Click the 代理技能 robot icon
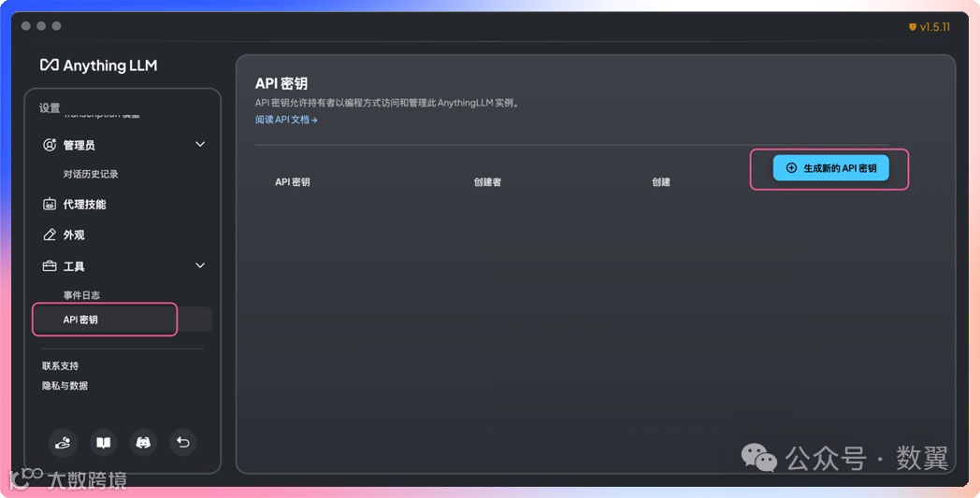Viewport: 980px width, 498px height. click(x=50, y=204)
